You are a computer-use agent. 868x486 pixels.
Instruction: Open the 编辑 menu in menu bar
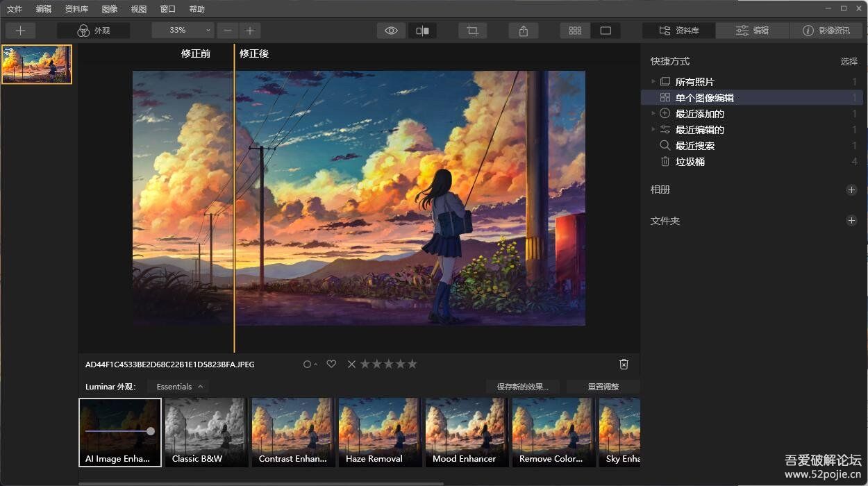pos(44,9)
